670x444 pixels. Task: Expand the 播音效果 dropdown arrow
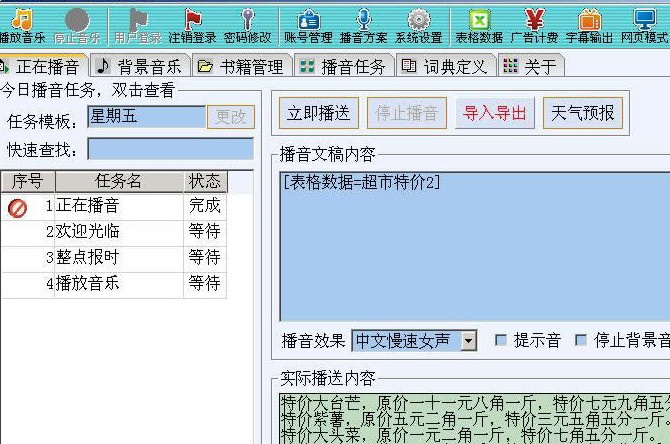pyautogui.click(x=469, y=341)
